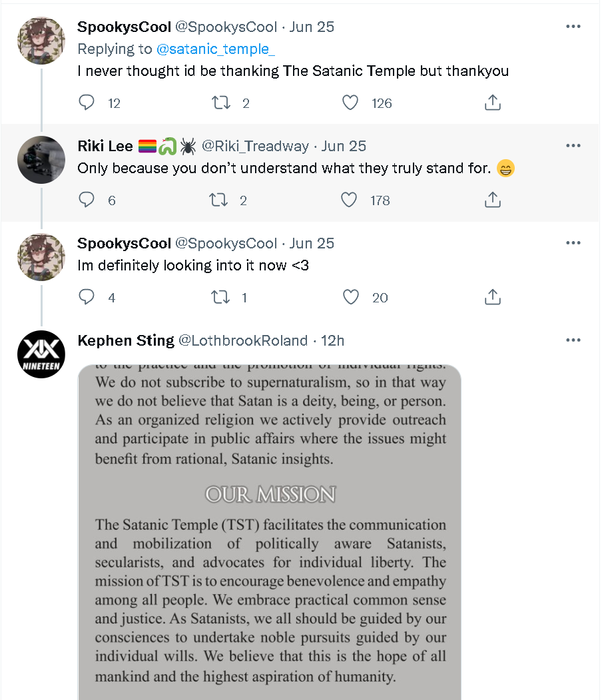Reply to the tweet with 4 replies
Image resolution: width=606 pixels, height=700 pixels.
coord(87,297)
